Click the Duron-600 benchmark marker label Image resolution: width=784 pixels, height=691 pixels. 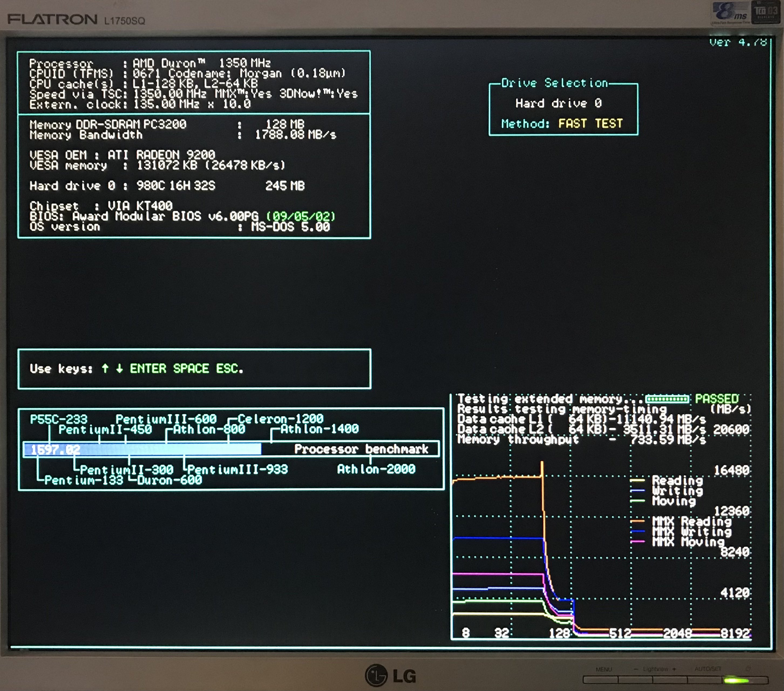tap(169, 480)
